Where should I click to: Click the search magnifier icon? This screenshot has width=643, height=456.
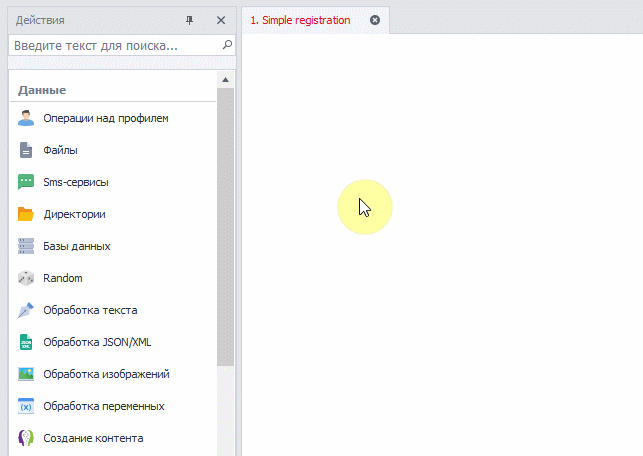(227, 45)
